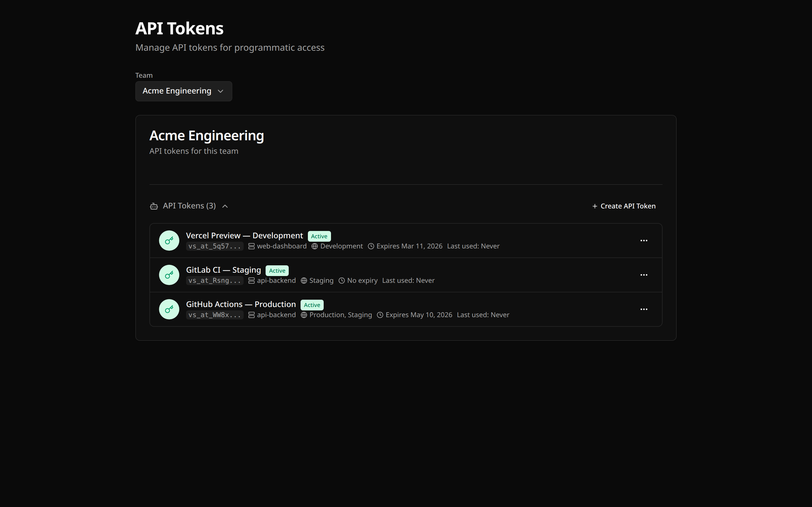Open the ellipsis menu for Vercel Preview token
The width and height of the screenshot is (812, 507).
644,241
